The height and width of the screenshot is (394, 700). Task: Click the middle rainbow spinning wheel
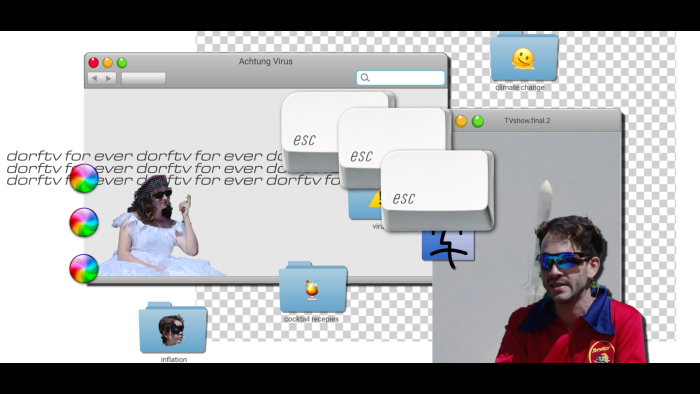click(x=84, y=222)
